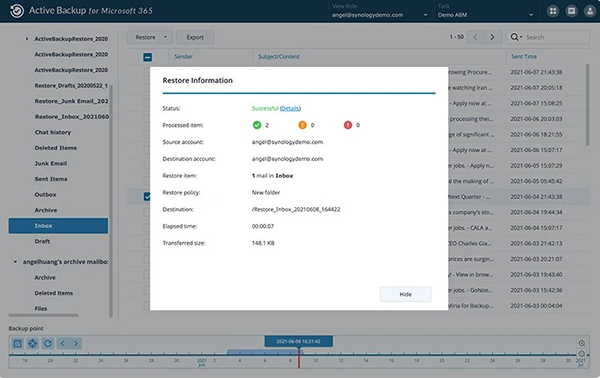Click the search magnifier icon
The width and height of the screenshot is (600, 378).
pyautogui.click(x=514, y=37)
